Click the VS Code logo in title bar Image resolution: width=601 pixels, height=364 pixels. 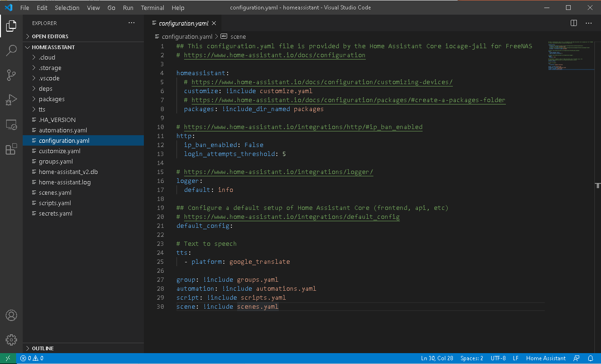coord(8,8)
